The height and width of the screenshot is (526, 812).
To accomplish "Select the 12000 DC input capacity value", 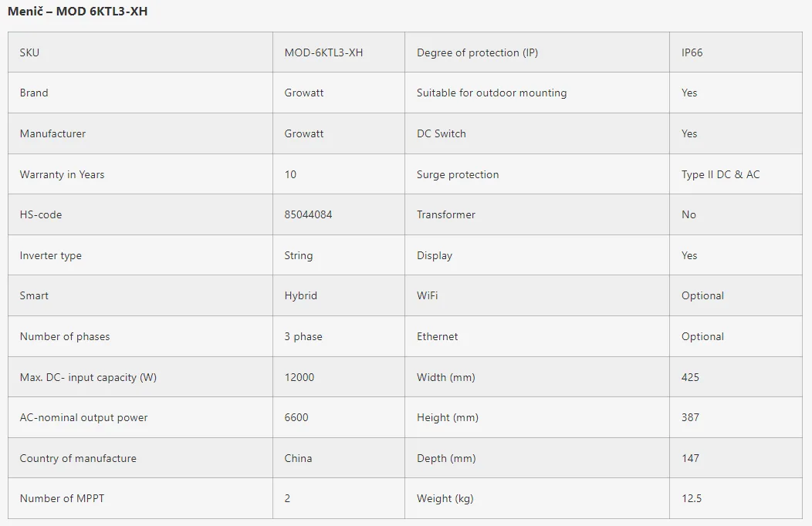I will (299, 377).
